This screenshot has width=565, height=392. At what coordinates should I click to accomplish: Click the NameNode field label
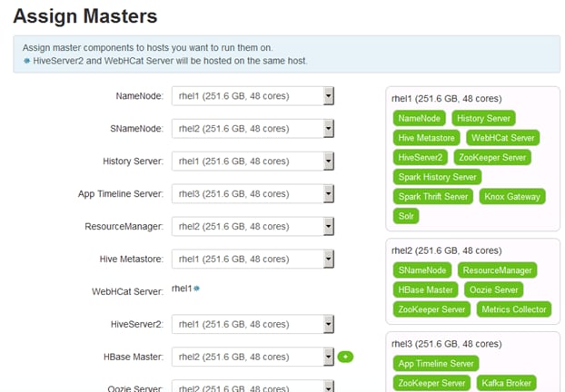click(140, 96)
